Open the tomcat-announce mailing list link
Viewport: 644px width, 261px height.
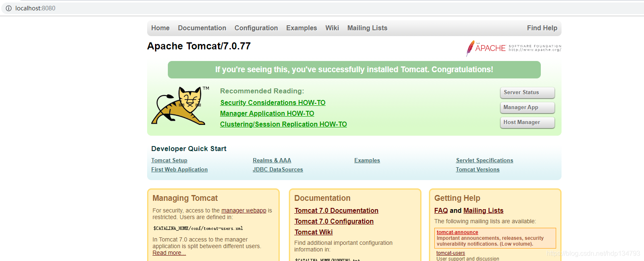tap(458, 232)
